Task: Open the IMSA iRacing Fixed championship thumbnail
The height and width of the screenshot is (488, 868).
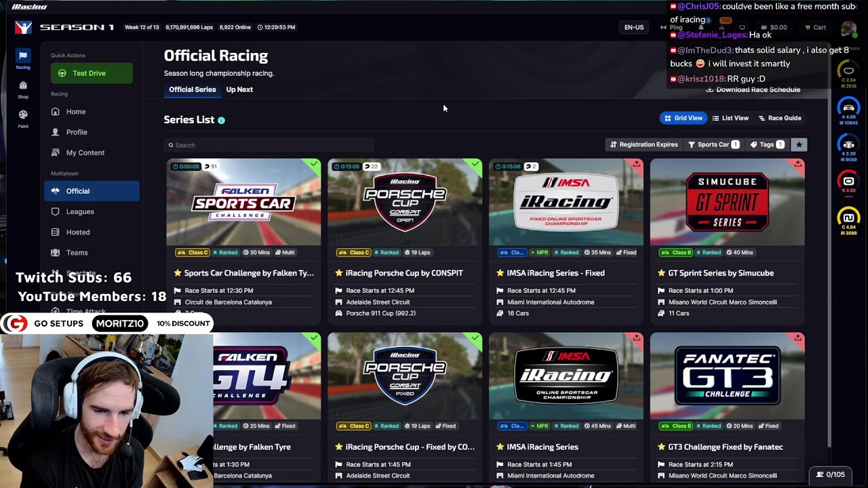Action: tap(566, 202)
